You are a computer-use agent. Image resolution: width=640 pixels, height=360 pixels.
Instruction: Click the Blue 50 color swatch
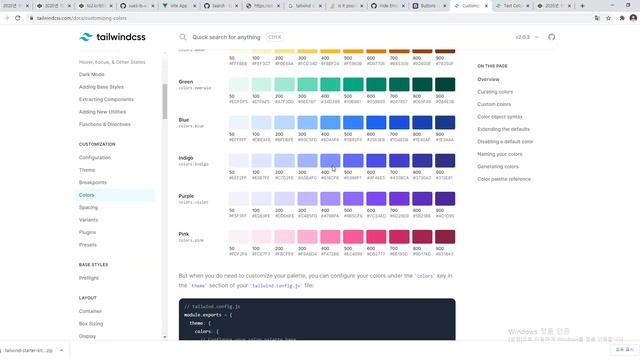pos(238,122)
